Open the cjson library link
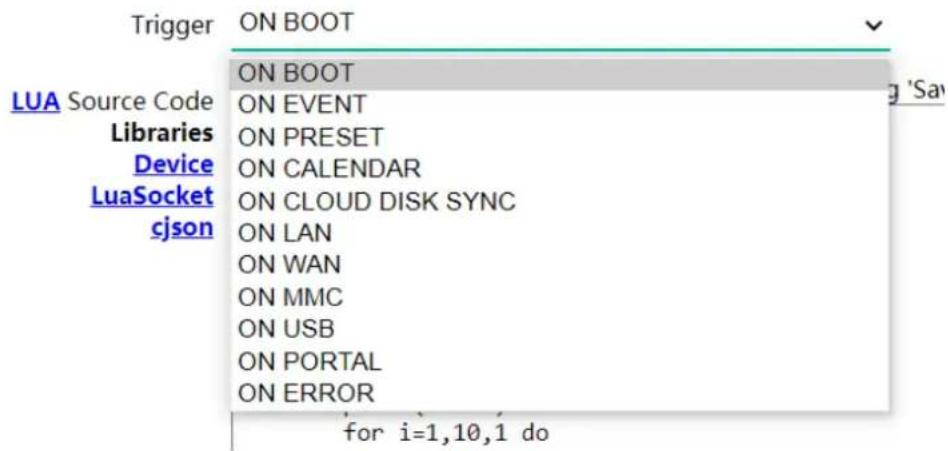Screen dimensions: 948x451 point(181,228)
